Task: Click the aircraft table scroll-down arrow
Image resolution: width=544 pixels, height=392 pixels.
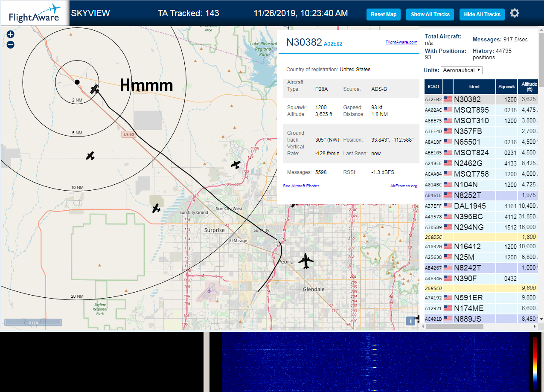Action: pyautogui.click(x=541, y=319)
